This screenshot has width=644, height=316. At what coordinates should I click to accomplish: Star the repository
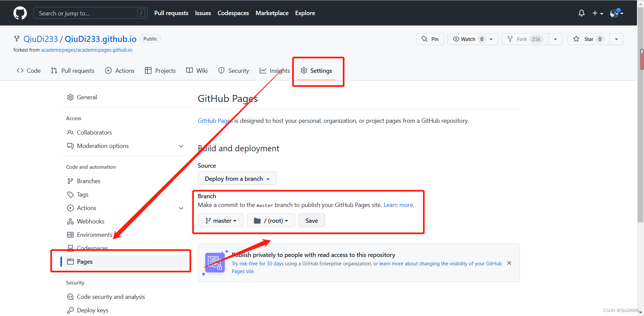(588, 39)
